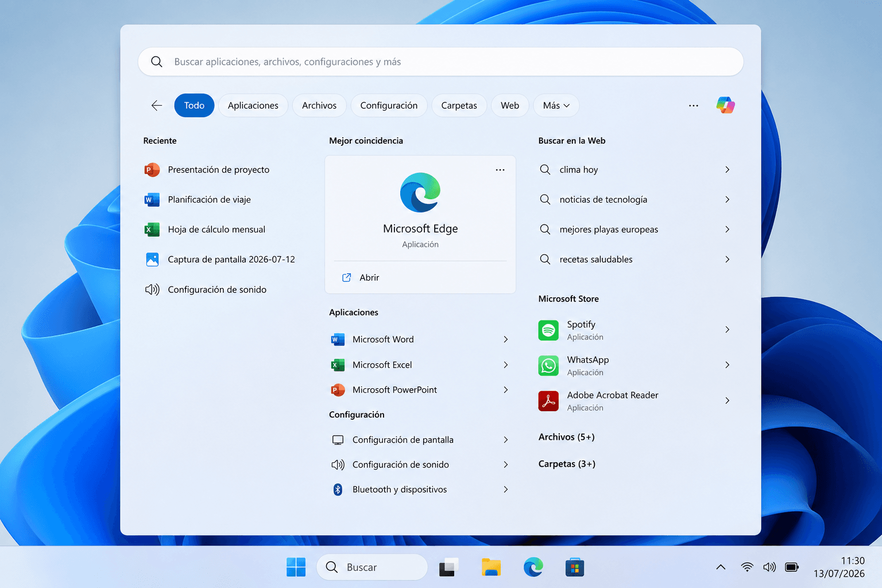882x588 pixels.
Task: Click the image icon for Captura de pantalla
Action: click(x=152, y=260)
